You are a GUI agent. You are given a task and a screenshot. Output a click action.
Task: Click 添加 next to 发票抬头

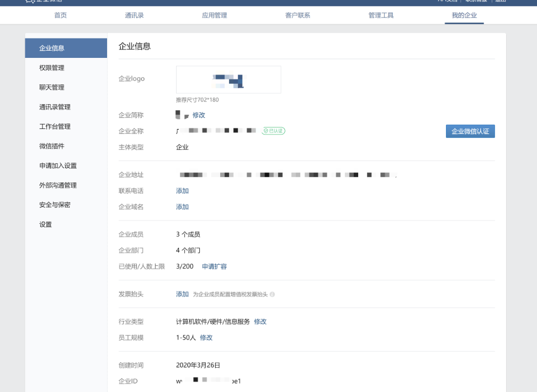pos(182,294)
